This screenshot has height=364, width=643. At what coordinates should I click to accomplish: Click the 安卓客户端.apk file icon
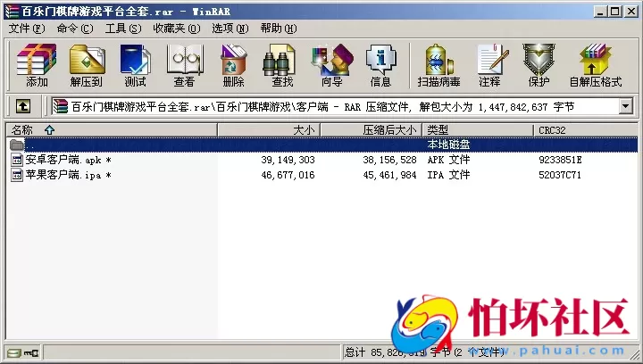point(17,160)
